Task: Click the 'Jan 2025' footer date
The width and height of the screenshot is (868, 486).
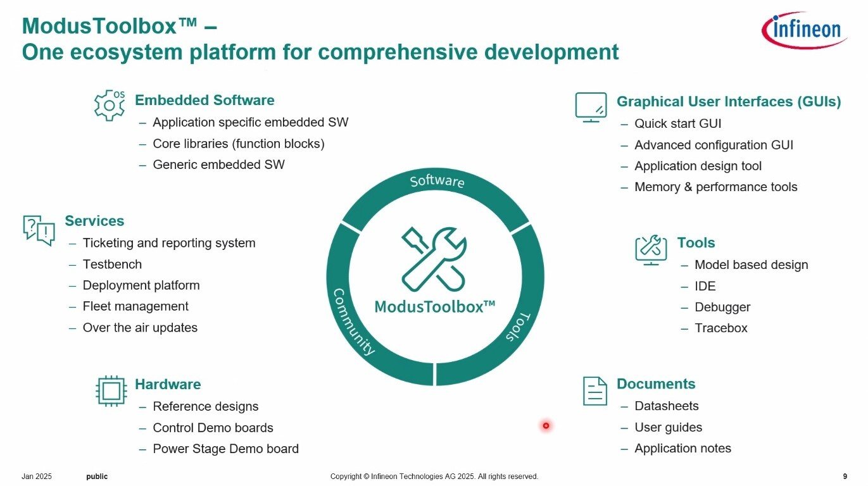Action: 37,477
